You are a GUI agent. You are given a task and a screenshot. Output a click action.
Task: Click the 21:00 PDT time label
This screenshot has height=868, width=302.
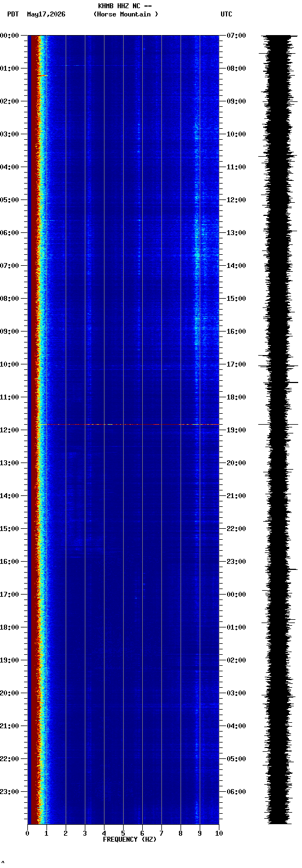[10, 726]
